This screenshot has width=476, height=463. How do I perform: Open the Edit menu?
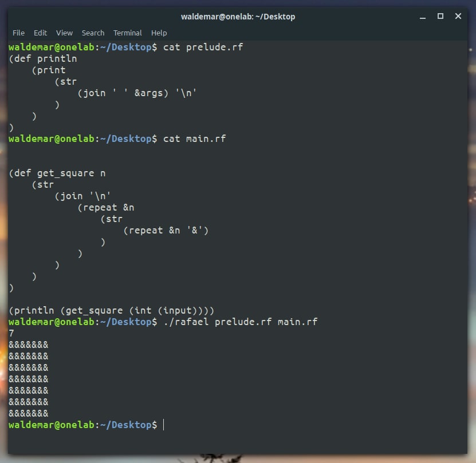click(x=40, y=33)
